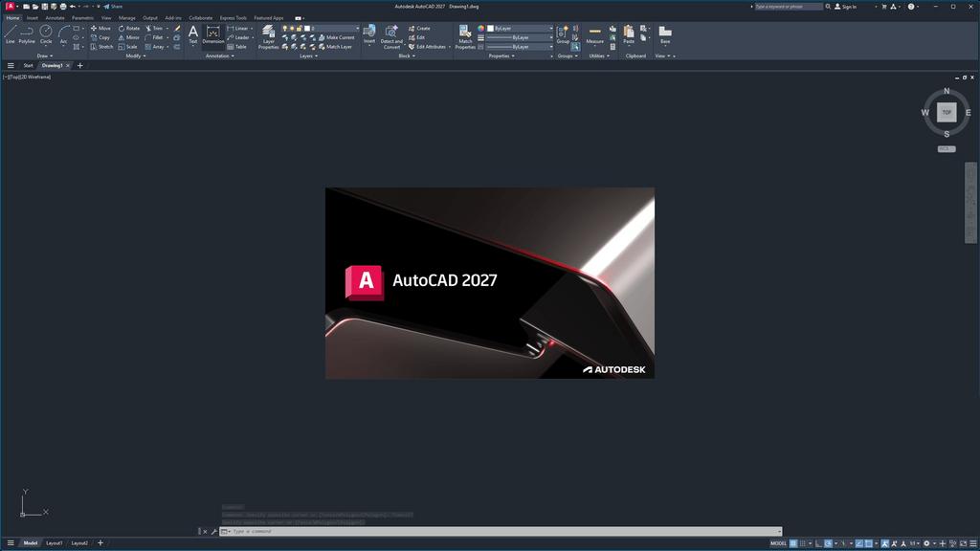Switch to the Layout1 tab
The height and width of the screenshot is (551, 980).
click(x=54, y=542)
